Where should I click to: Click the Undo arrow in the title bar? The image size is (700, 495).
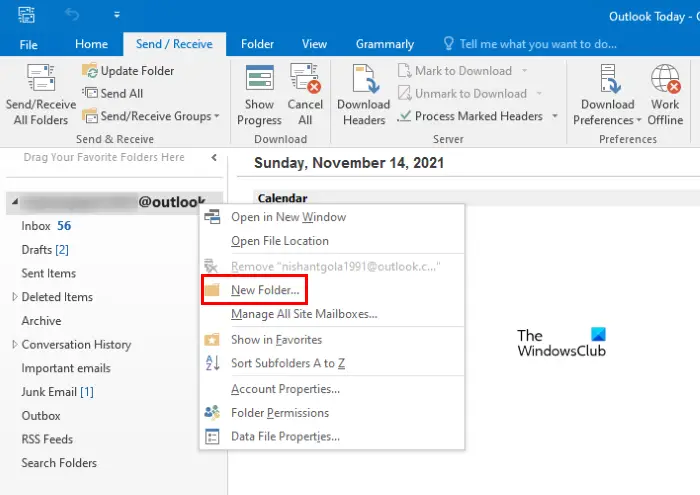[71, 16]
